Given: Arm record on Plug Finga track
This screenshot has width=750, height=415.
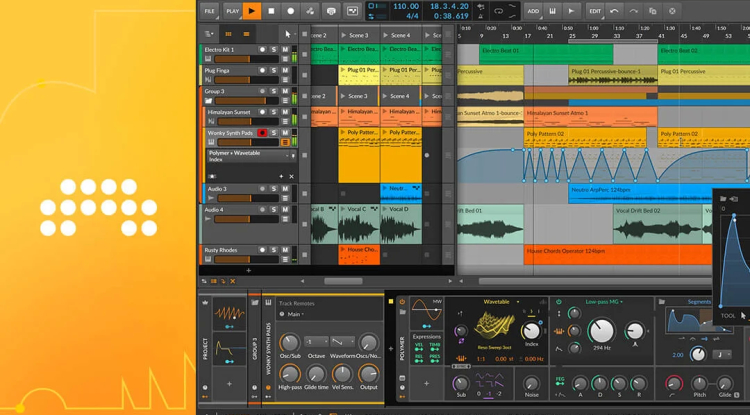Looking at the screenshot, I should coord(262,70).
